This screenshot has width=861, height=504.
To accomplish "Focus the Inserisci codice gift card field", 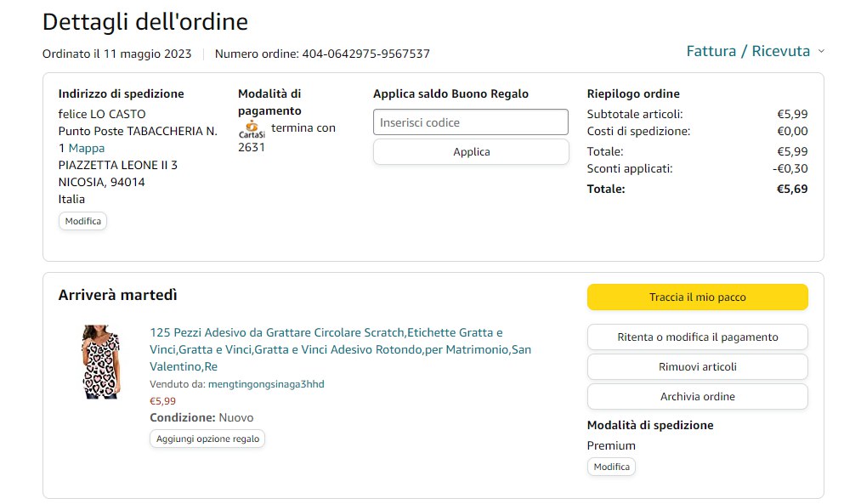I will 470,122.
